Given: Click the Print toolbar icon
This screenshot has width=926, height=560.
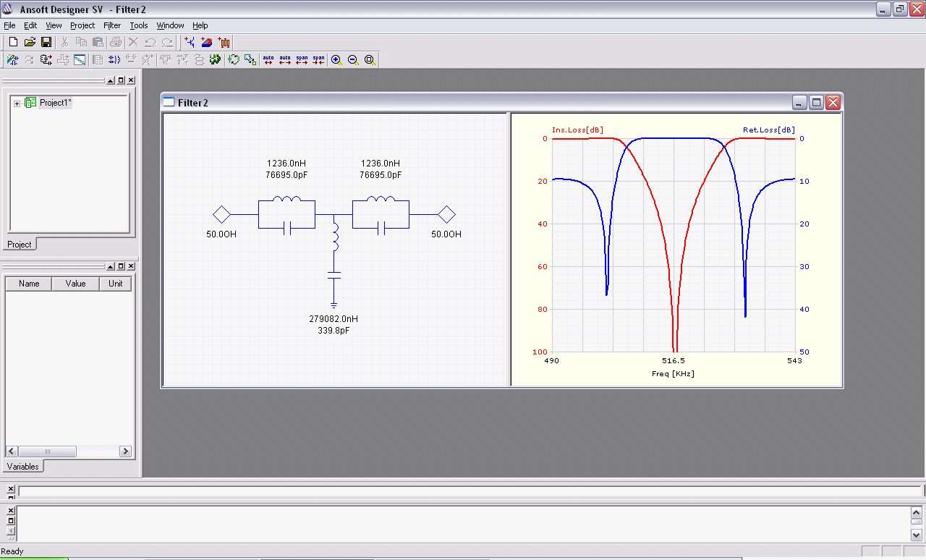Looking at the screenshot, I should 116,42.
